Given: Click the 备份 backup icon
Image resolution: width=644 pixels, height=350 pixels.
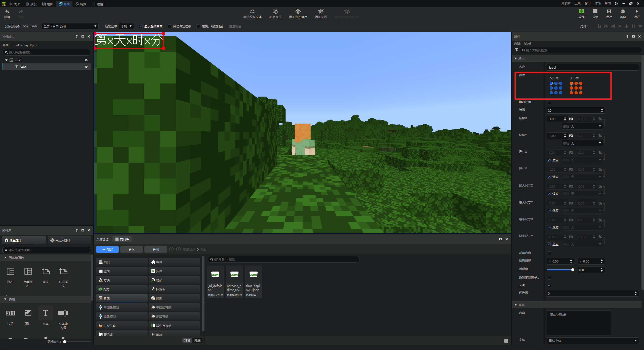Looking at the screenshot, I should tap(623, 11).
